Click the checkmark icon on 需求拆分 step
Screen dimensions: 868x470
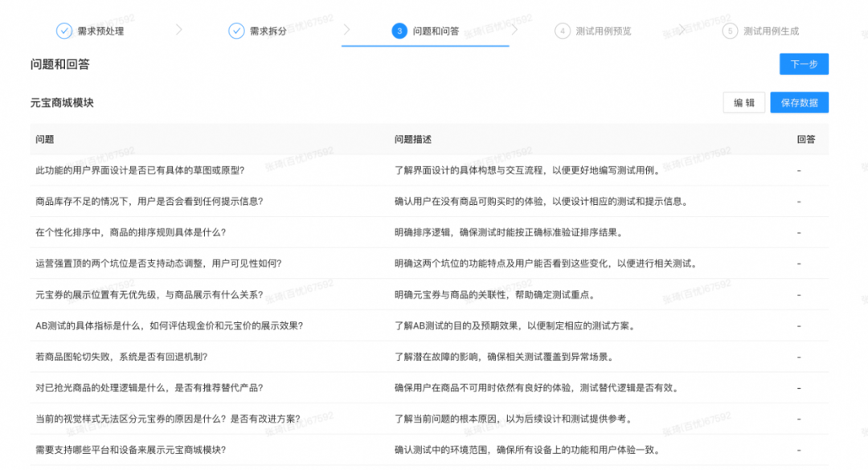(235, 30)
